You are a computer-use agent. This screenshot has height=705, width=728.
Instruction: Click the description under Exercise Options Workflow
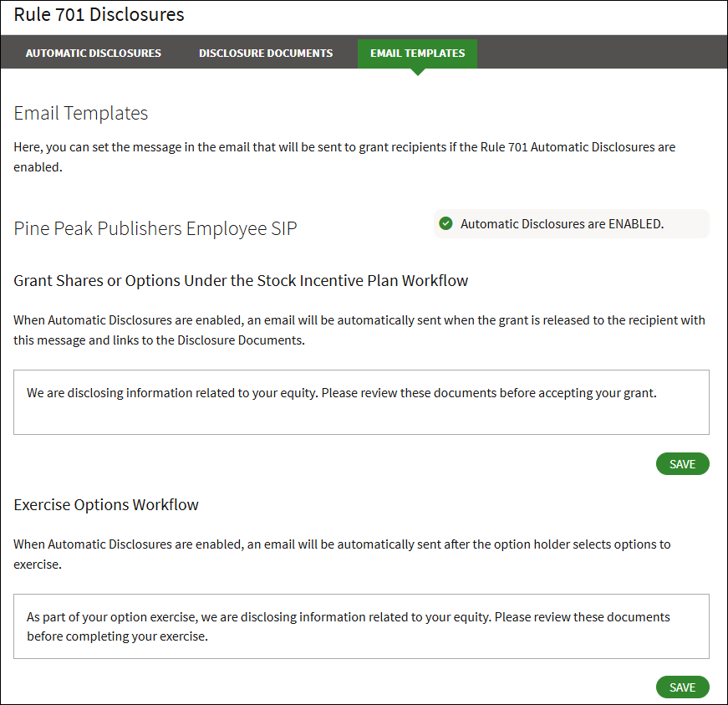click(x=342, y=554)
